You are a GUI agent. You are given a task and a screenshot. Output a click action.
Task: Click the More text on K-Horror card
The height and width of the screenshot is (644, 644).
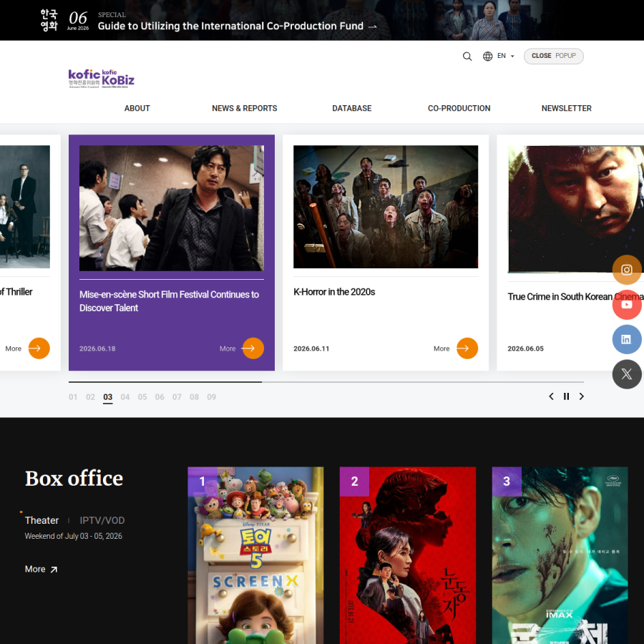click(441, 348)
